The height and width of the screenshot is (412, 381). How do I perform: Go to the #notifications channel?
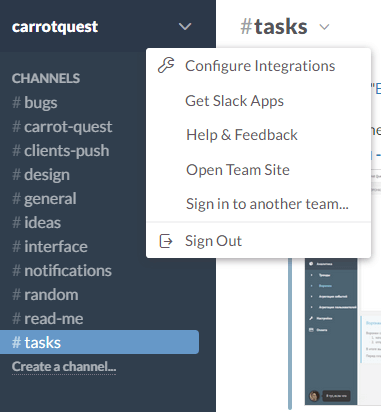coord(62,271)
